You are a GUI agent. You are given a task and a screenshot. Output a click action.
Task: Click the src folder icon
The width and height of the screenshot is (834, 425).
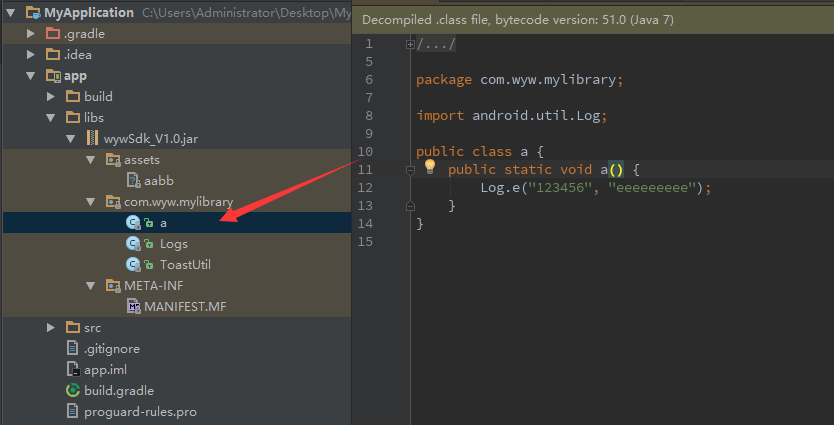coord(73,328)
